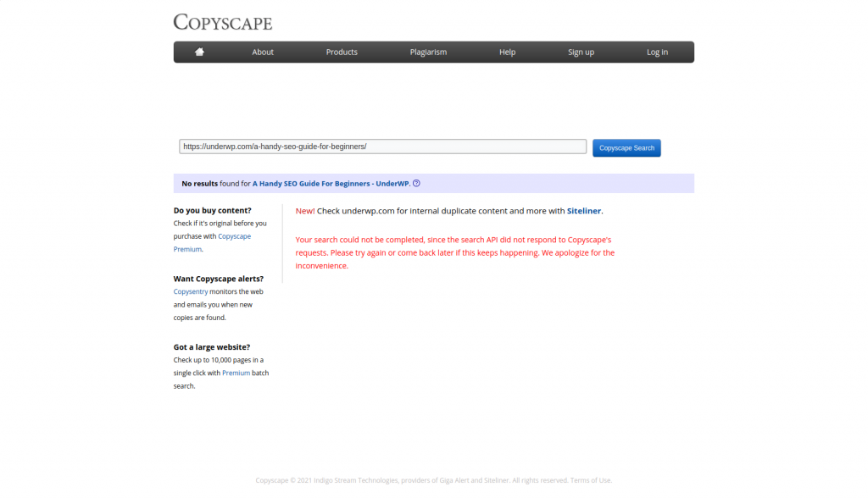Follow the Siteliner link

583,211
